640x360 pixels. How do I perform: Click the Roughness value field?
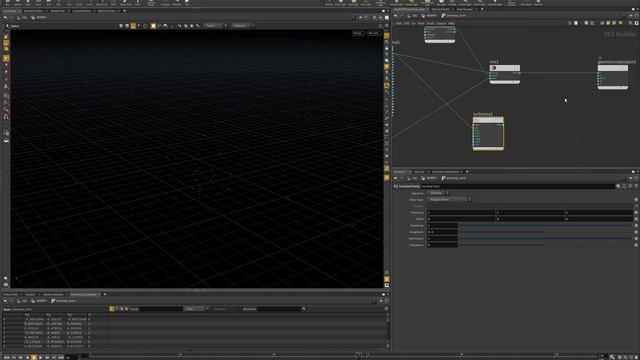(442, 232)
